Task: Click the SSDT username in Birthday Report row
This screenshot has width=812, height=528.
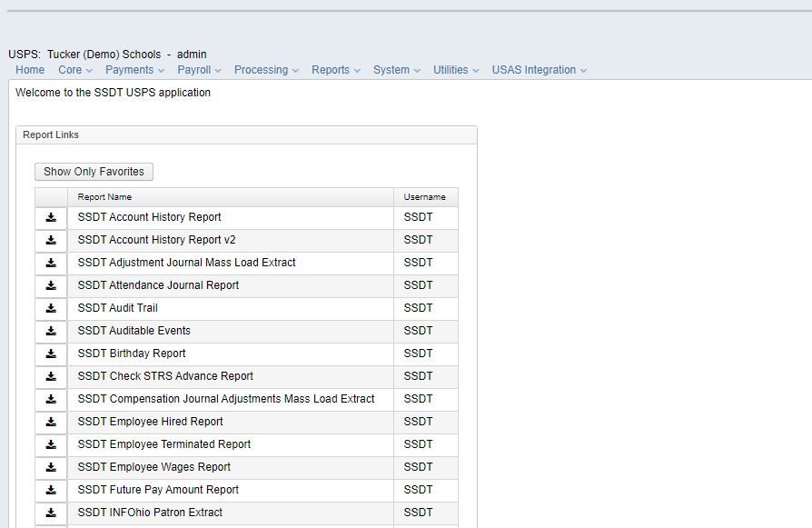Action: tap(418, 354)
